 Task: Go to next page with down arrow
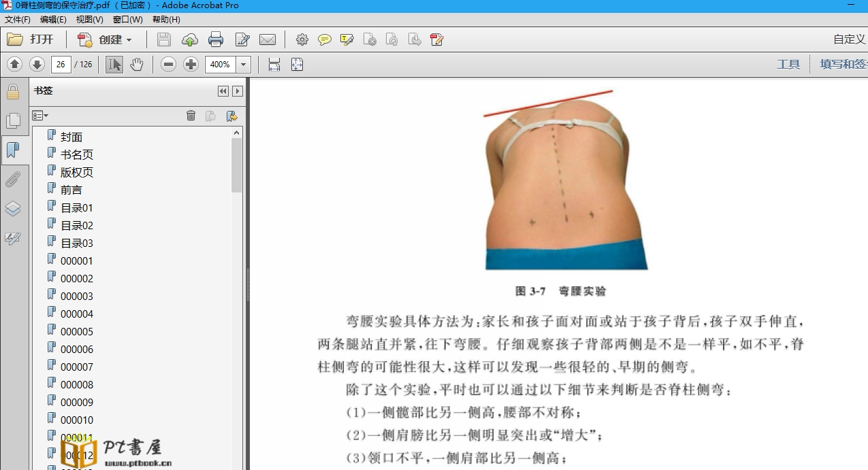tap(37, 65)
